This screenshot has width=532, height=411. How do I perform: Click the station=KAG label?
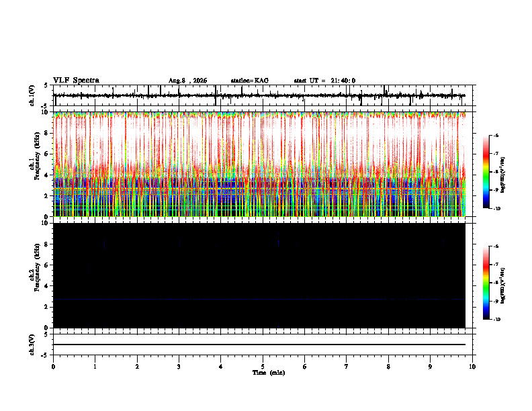pos(249,81)
